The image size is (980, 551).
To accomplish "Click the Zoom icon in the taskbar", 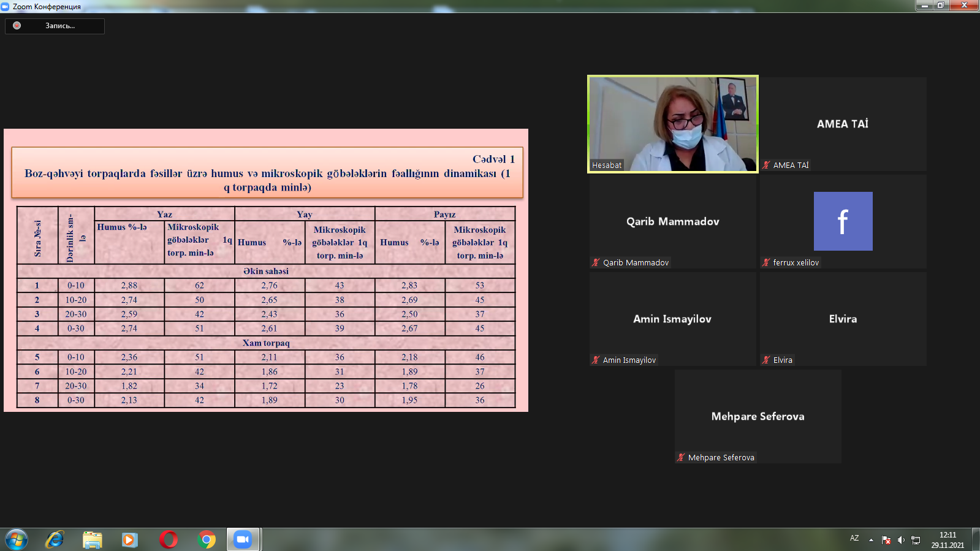I will click(243, 539).
